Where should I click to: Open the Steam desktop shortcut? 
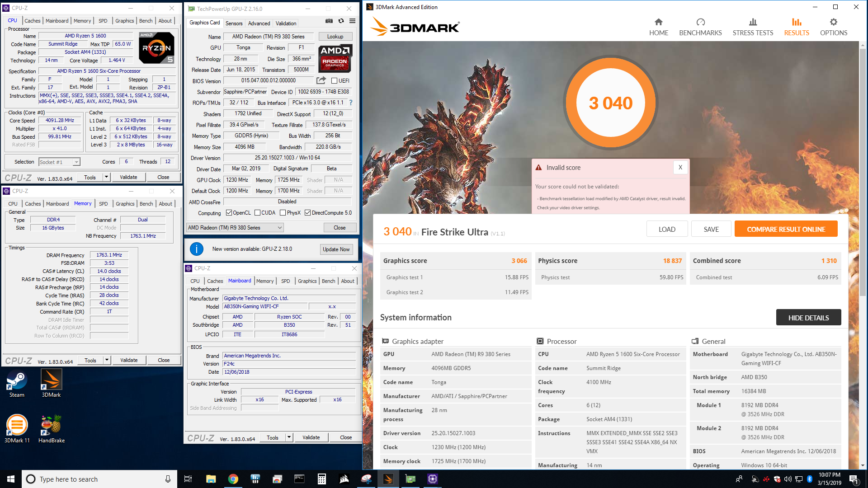[x=17, y=384]
